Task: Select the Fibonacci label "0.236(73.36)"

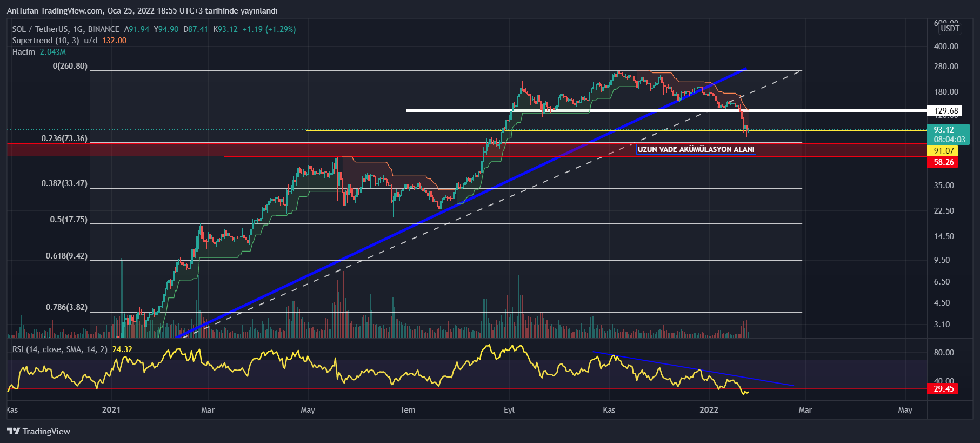Action: (x=64, y=138)
